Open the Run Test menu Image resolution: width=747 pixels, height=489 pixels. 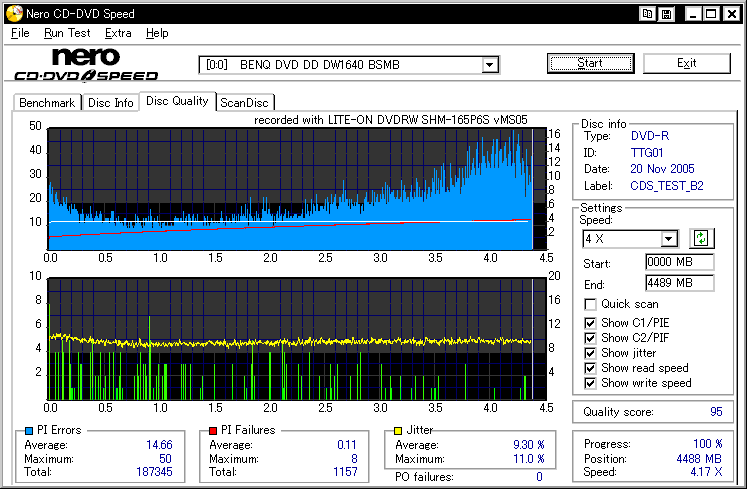68,33
